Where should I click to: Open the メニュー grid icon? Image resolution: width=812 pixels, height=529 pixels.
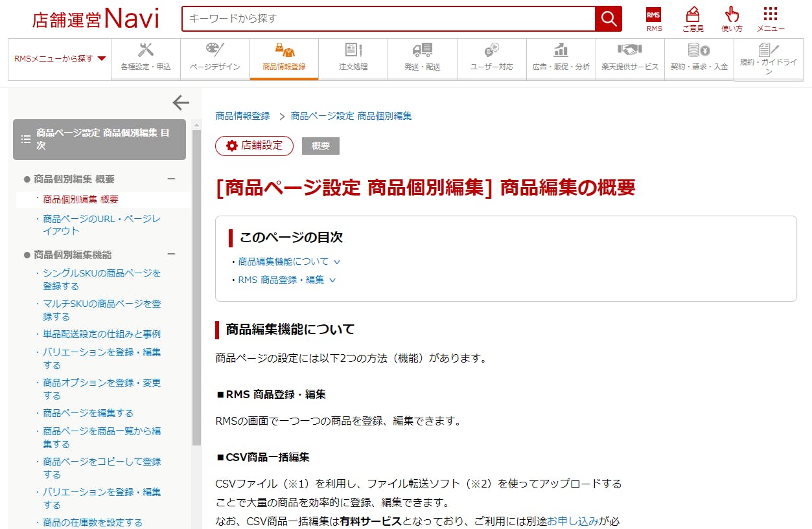coord(770,16)
